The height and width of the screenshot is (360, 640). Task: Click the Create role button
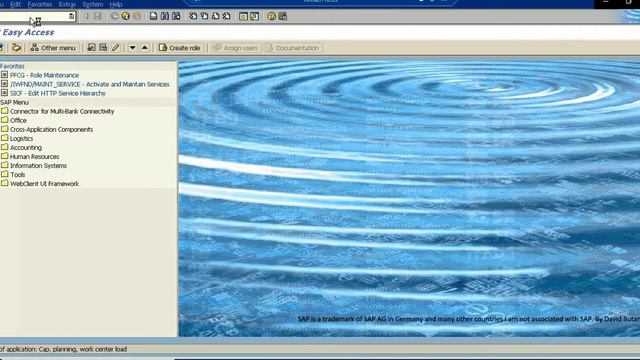[x=180, y=48]
